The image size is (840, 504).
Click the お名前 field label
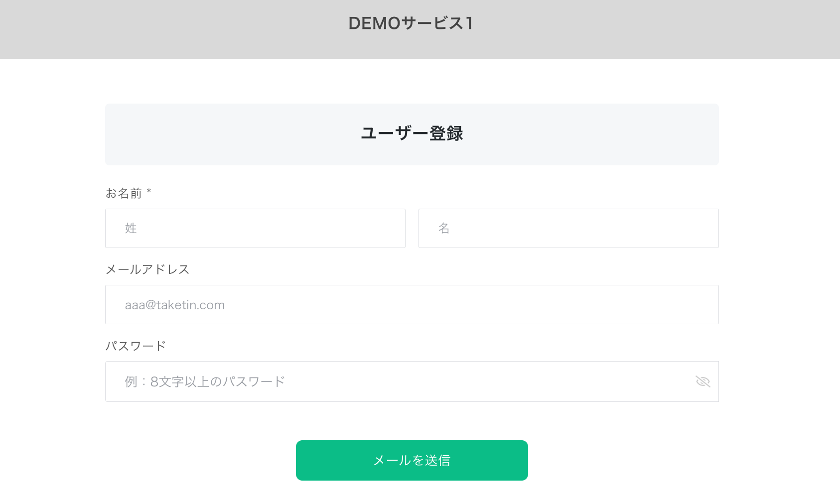click(124, 193)
